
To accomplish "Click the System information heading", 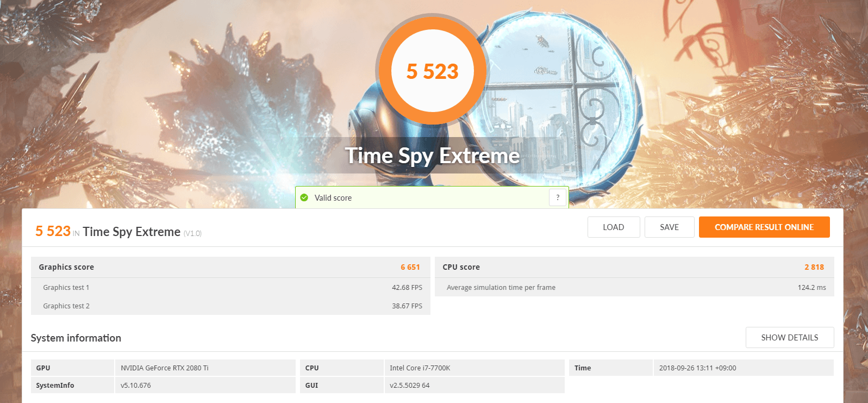I will pyautogui.click(x=76, y=338).
